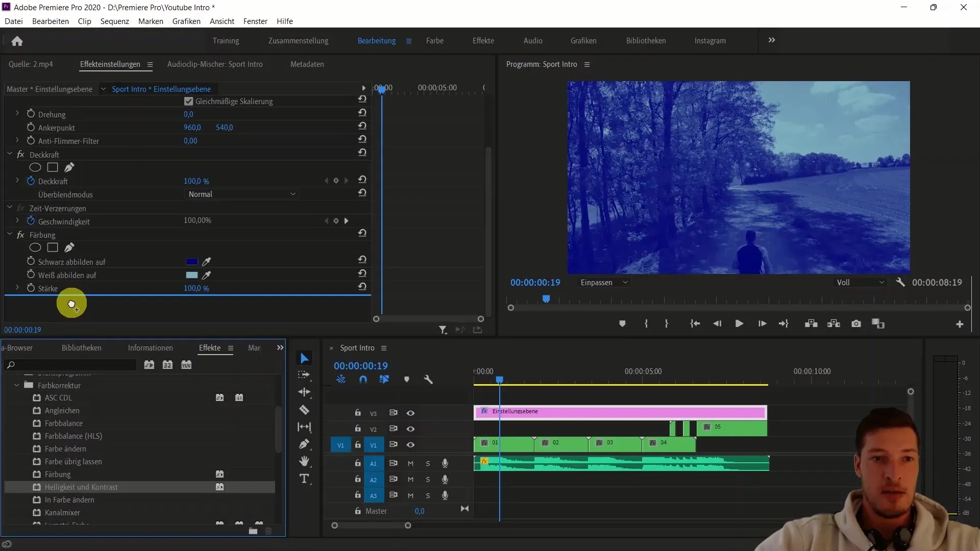Image resolution: width=980 pixels, height=551 pixels.
Task: Open the Überblendmodus Normal dropdown
Action: 241,194
